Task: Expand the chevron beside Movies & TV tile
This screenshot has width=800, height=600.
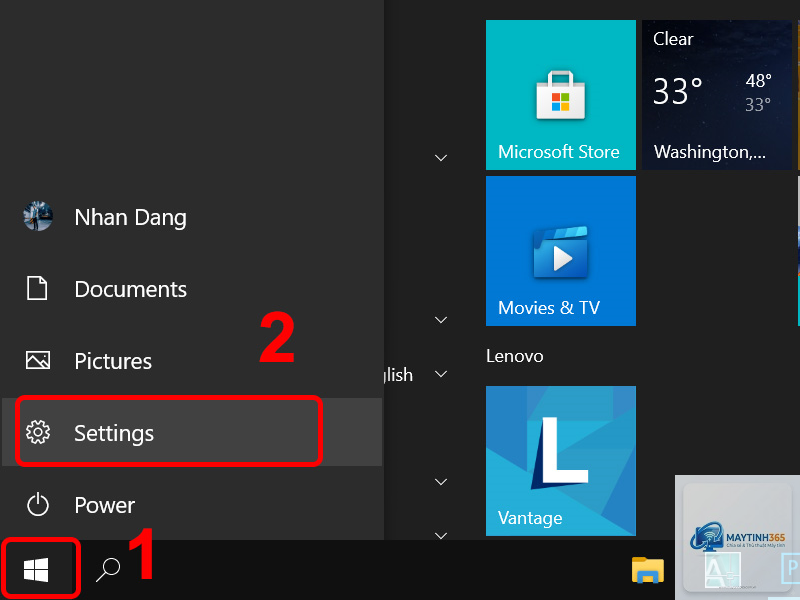Action: coord(441,320)
